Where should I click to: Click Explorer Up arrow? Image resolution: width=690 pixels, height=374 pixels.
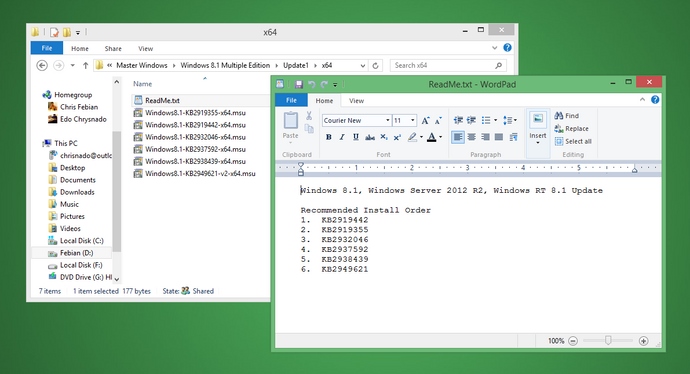[85, 66]
